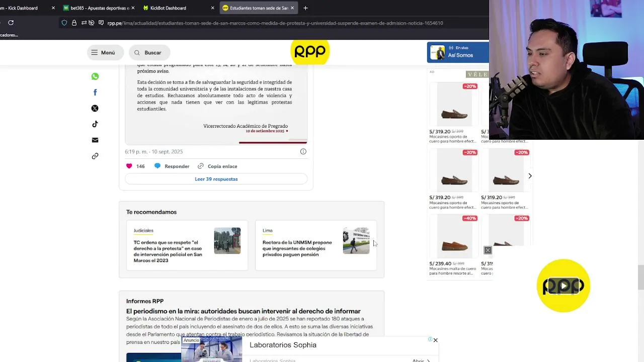Viewport: 644px width, 362px height.
Task: Open En vivo Así Somos stream
Action: (458, 52)
